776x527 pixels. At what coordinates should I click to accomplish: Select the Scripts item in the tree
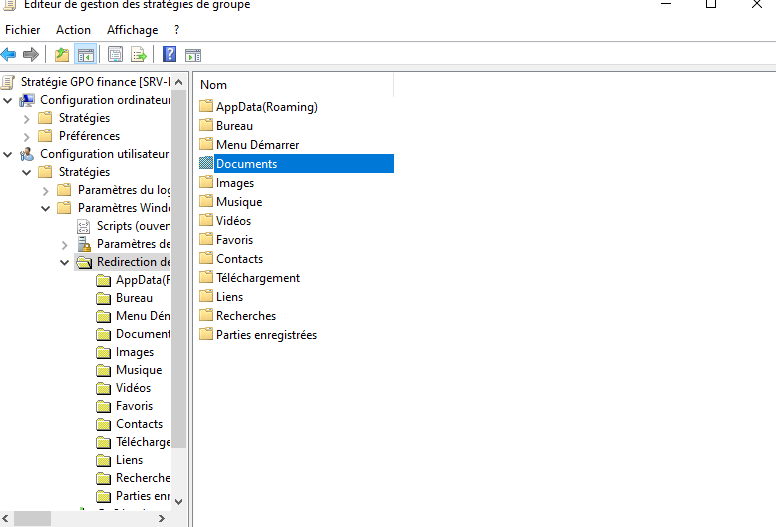click(x=132, y=226)
